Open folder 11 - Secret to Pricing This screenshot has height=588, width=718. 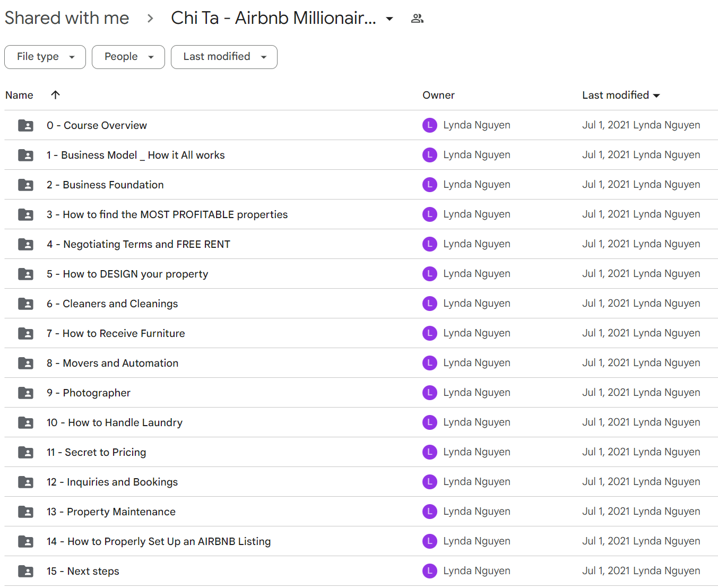(x=96, y=452)
